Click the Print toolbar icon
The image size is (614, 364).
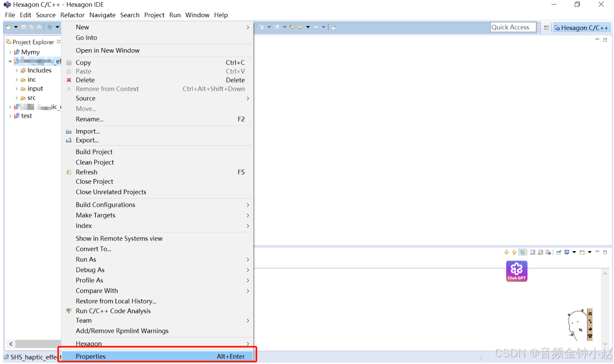tap(39, 27)
